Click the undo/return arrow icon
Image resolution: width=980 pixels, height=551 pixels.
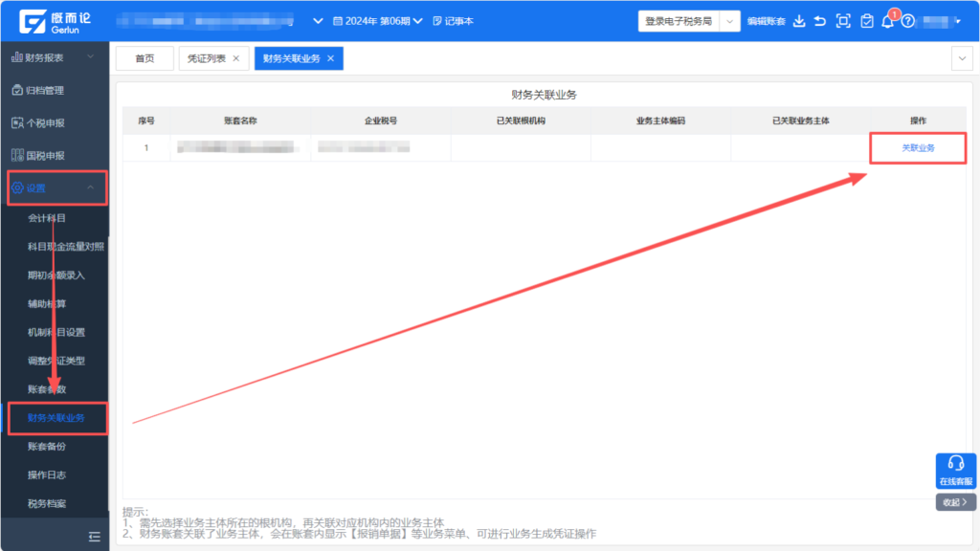pos(820,21)
